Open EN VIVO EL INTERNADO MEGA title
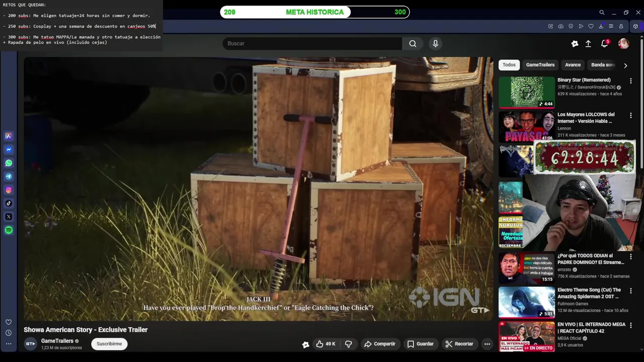The width and height of the screenshot is (644, 362). (591, 328)
